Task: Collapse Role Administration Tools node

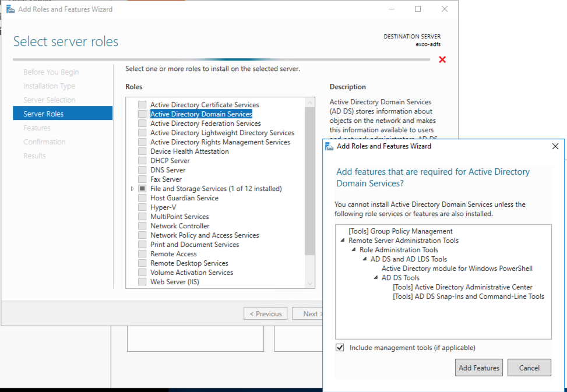Action: (354, 250)
